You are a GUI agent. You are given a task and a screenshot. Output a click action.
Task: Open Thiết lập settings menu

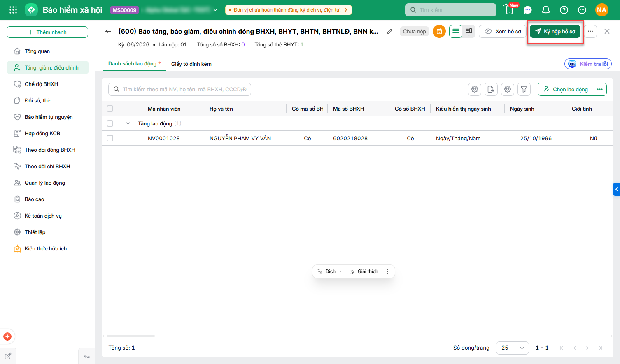47,232
